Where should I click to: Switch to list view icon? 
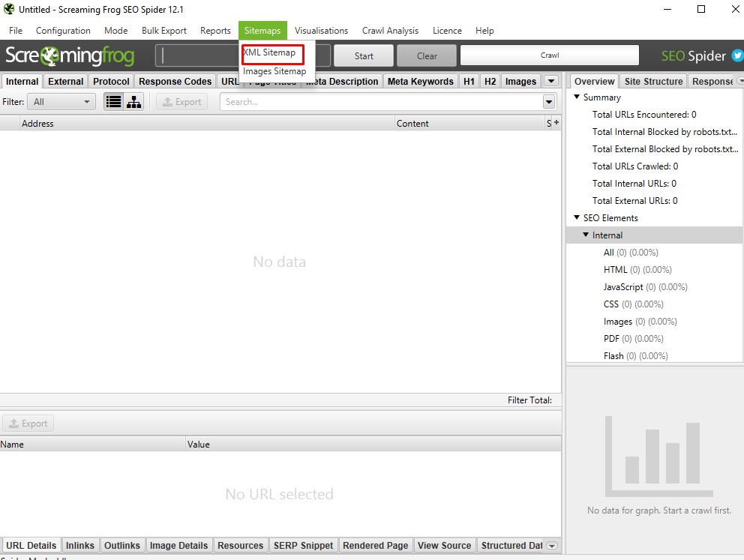(x=114, y=101)
